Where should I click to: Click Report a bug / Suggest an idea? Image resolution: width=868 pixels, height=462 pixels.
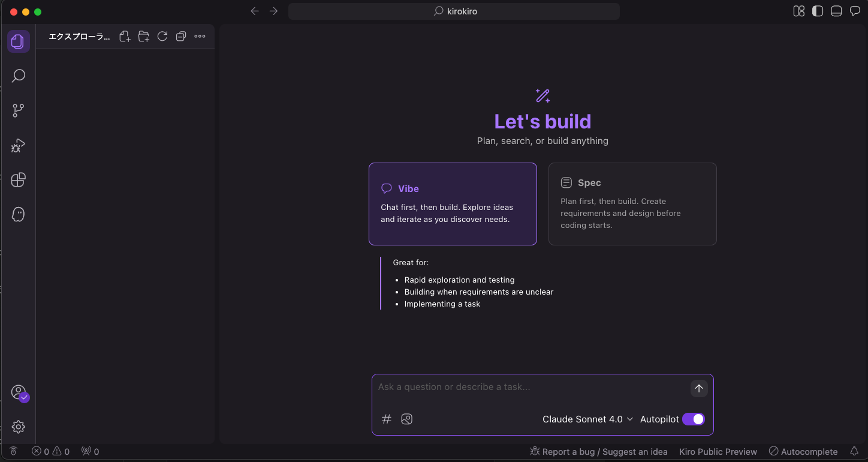[x=599, y=452]
